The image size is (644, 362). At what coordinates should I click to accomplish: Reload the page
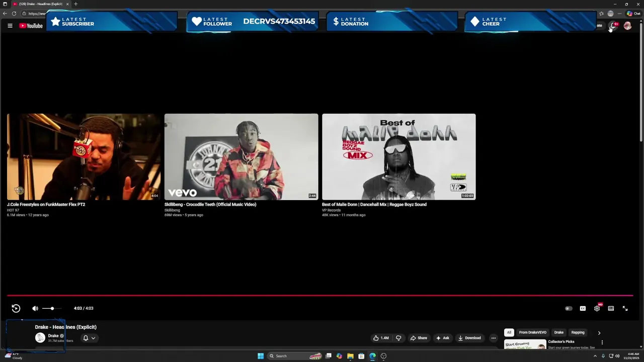(14, 14)
